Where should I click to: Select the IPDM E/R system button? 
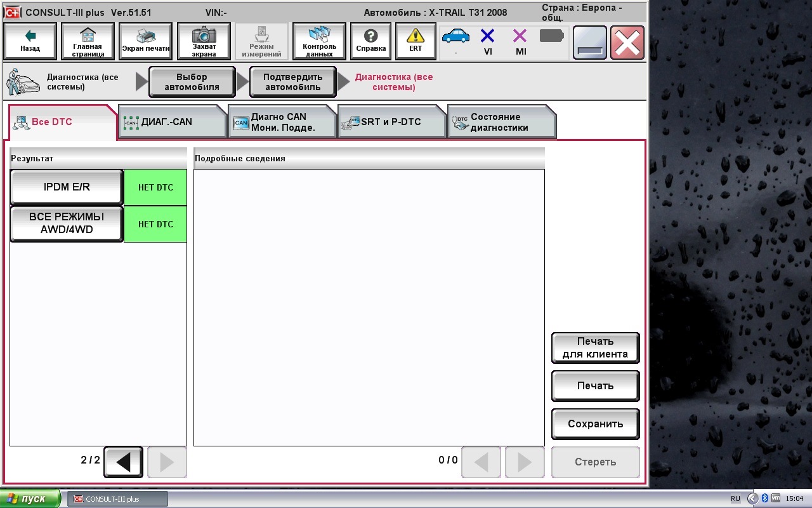[x=67, y=187]
